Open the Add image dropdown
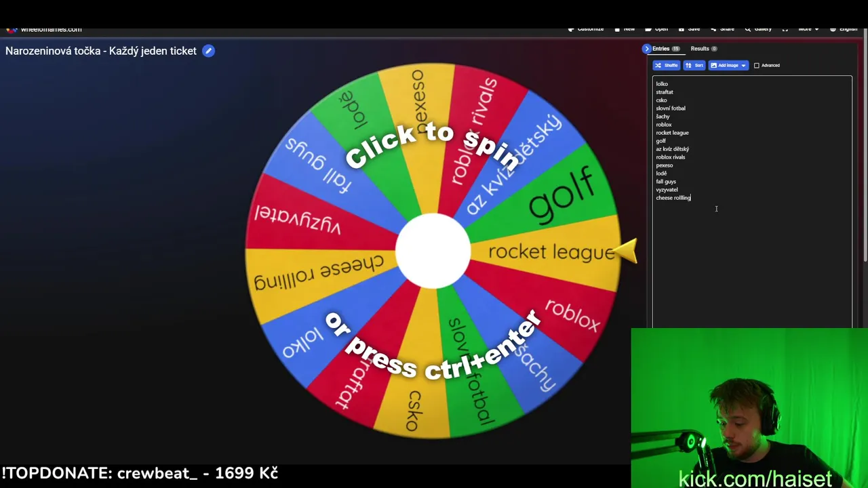The width and height of the screenshot is (868, 488). [x=728, y=65]
